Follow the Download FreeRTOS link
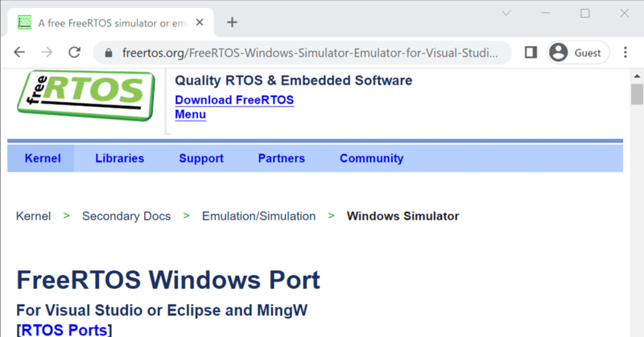 pyautogui.click(x=234, y=101)
